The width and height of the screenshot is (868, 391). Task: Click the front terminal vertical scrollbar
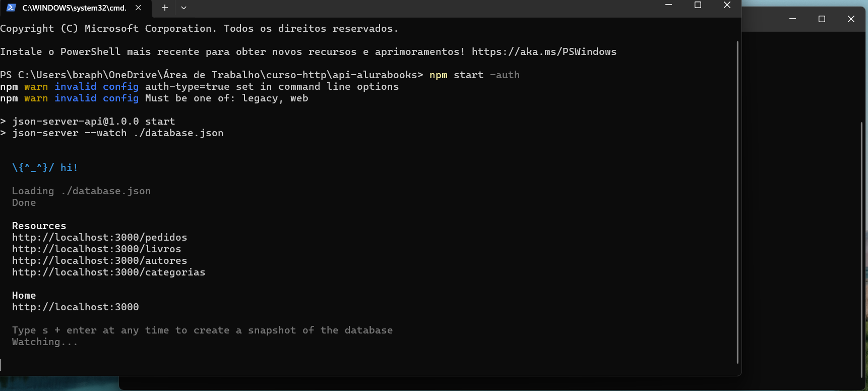click(737, 202)
